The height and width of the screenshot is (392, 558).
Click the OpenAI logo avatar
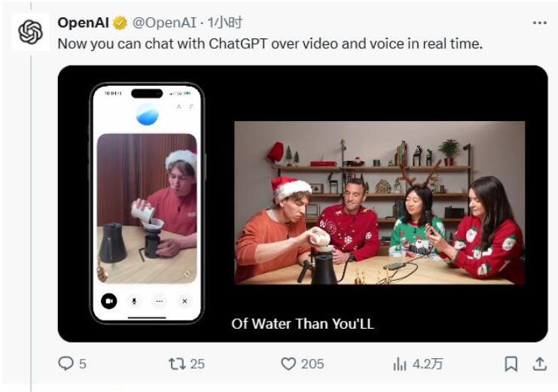(30, 32)
